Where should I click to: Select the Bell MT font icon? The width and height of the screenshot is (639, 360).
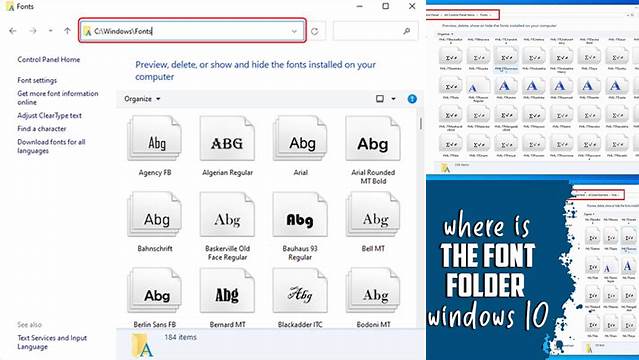(373, 214)
